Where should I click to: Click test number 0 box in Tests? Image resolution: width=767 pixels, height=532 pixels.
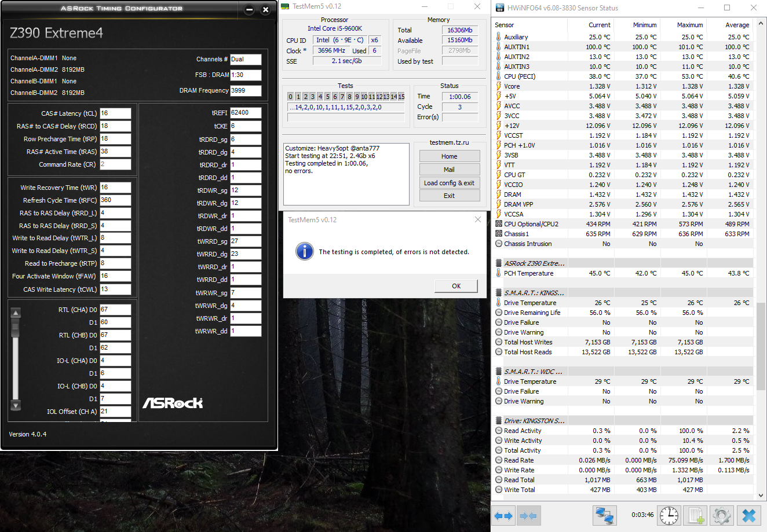(291, 97)
